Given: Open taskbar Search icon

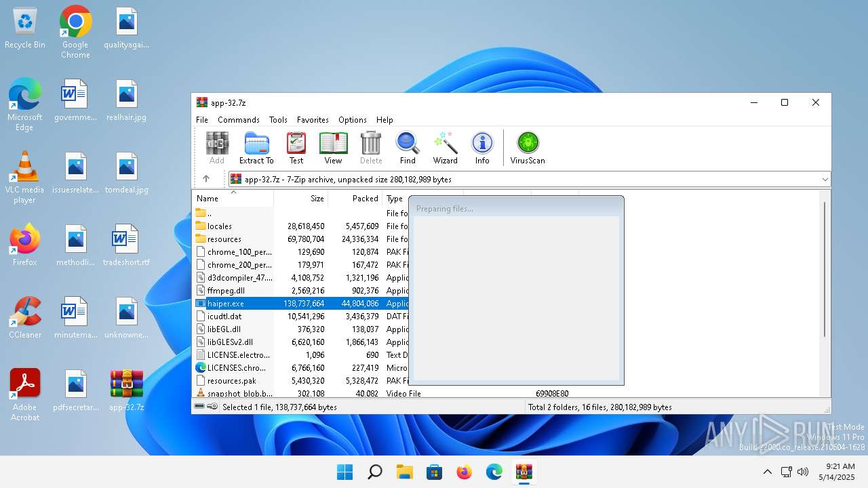Looking at the screenshot, I should pyautogui.click(x=374, y=472).
